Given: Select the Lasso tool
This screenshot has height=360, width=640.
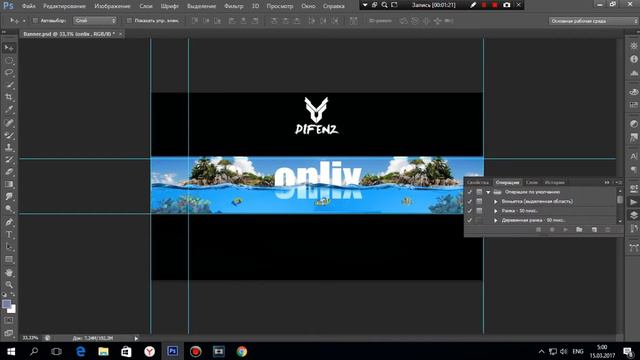Looking at the screenshot, I should tap(9, 73).
